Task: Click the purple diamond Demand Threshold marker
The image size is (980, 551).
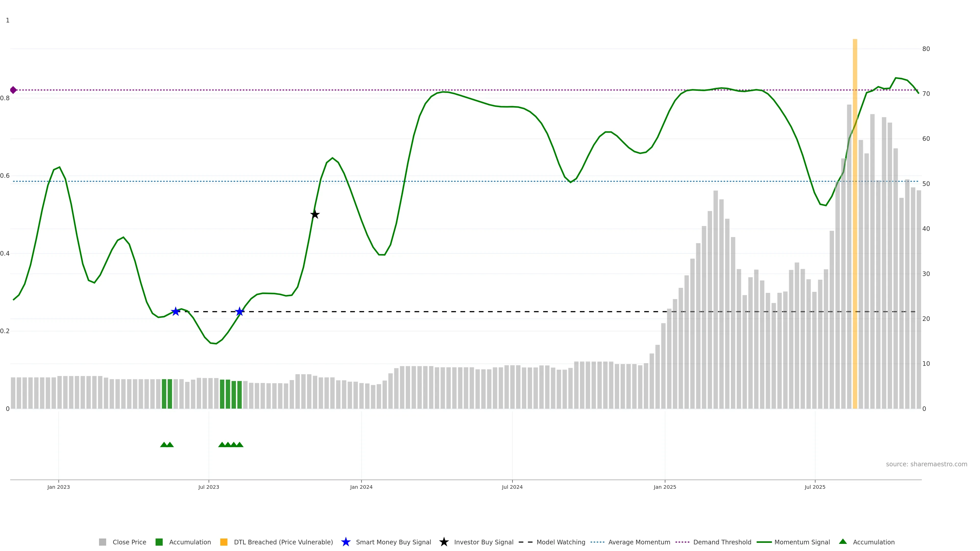Action: 13,90
